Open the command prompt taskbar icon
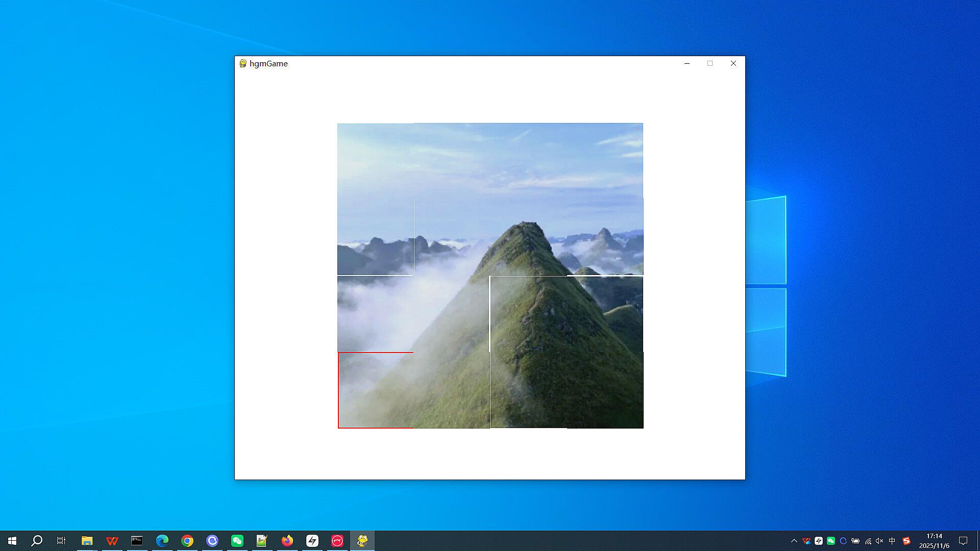Viewport: 980px width, 551px height. pos(137,541)
